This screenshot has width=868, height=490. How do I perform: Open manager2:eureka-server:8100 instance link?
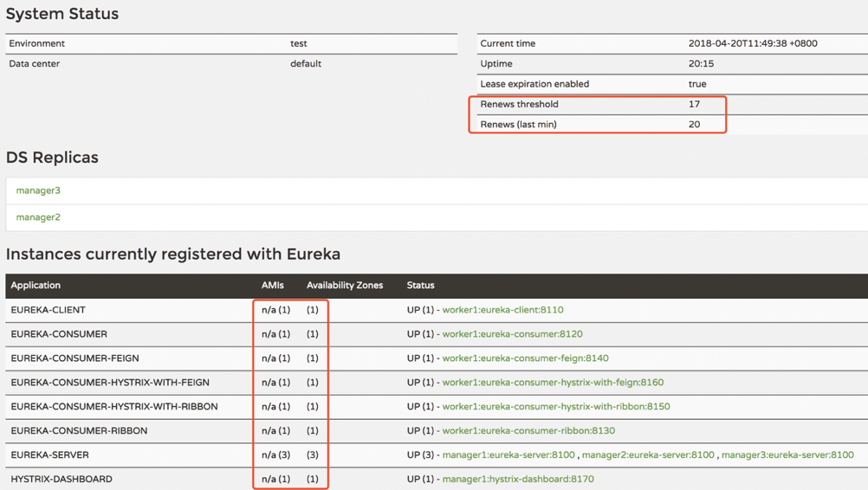[648, 455]
